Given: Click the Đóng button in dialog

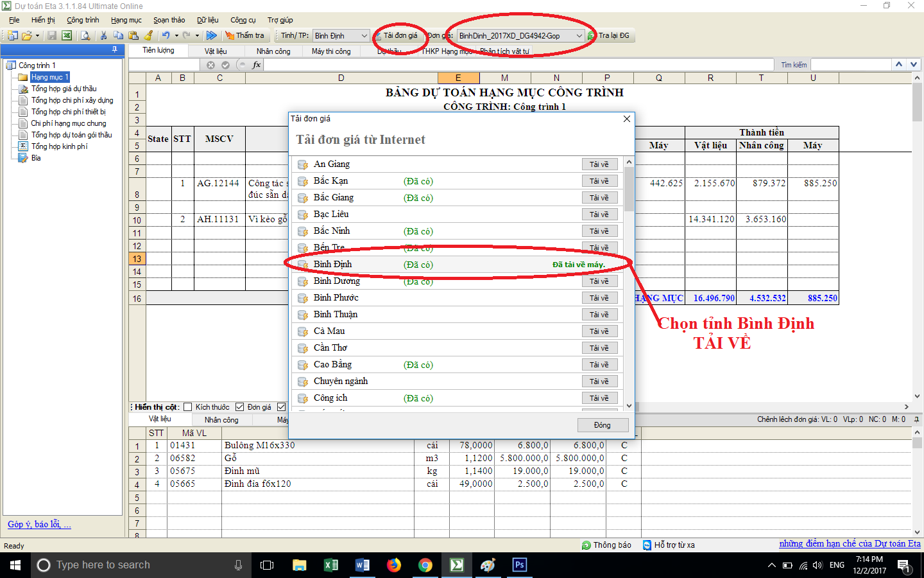Looking at the screenshot, I should tap(602, 425).
